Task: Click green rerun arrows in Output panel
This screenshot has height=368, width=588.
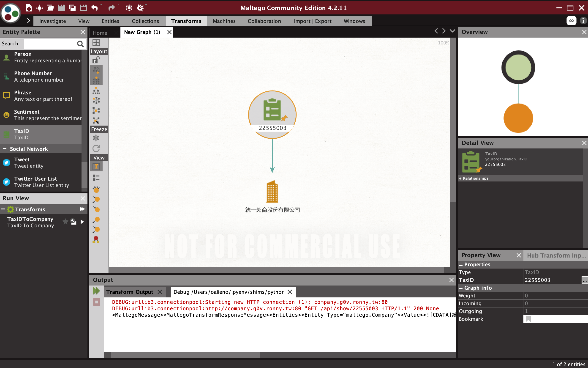Action: point(96,291)
